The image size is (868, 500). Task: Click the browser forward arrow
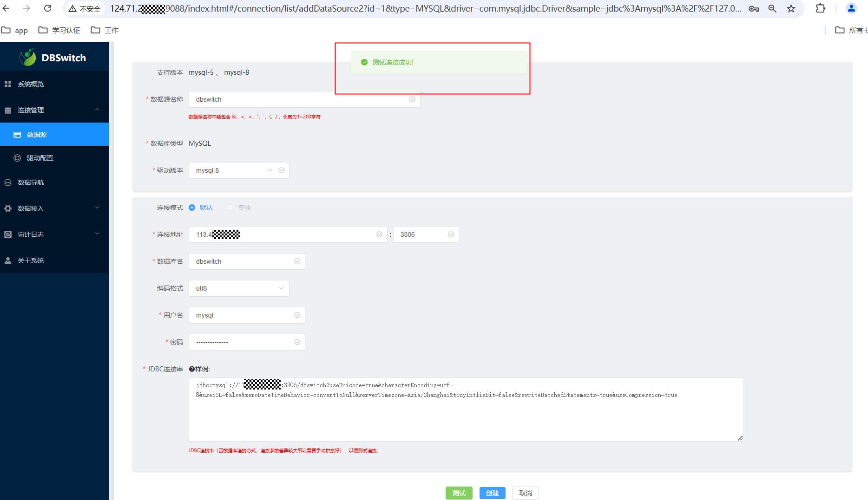pos(26,8)
